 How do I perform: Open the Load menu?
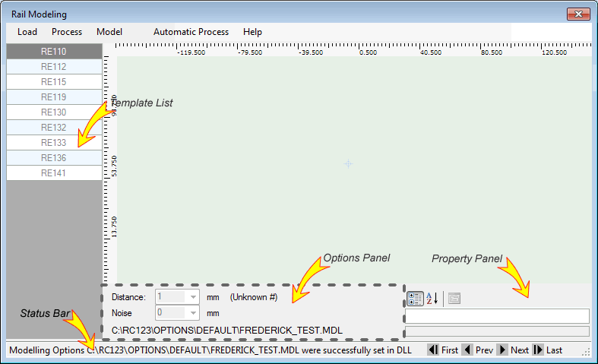[27, 32]
